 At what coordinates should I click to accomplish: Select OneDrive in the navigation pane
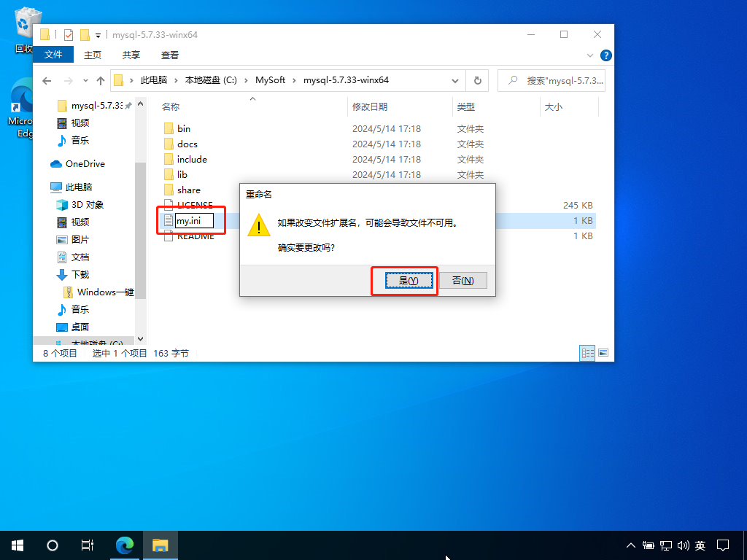point(85,164)
